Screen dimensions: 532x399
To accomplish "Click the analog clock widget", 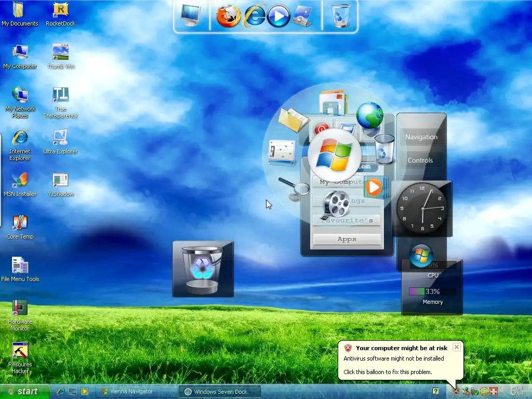I will point(422,208).
